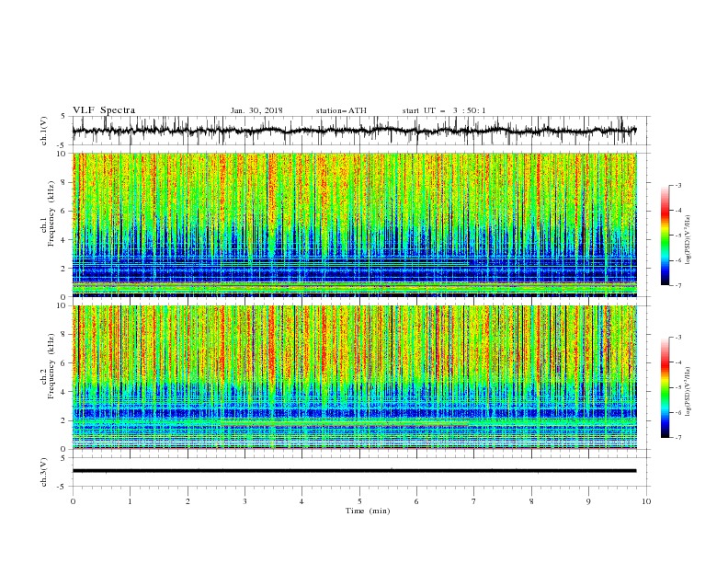
Task: Click the "start UT = 3 :50: 1" text
Action: [444, 110]
